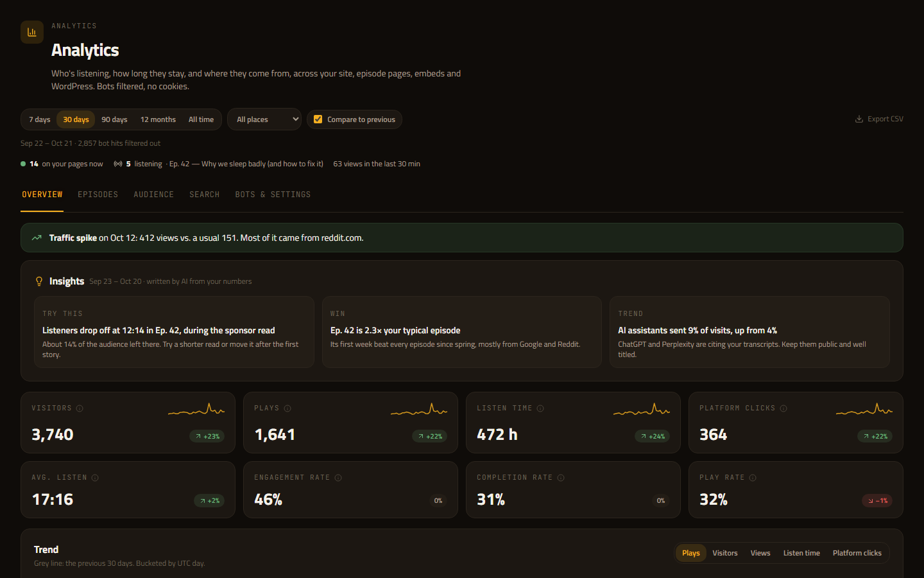Click the Export CSV download icon
The height and width of the screenshot is (578, 924).
click(859, 119)
